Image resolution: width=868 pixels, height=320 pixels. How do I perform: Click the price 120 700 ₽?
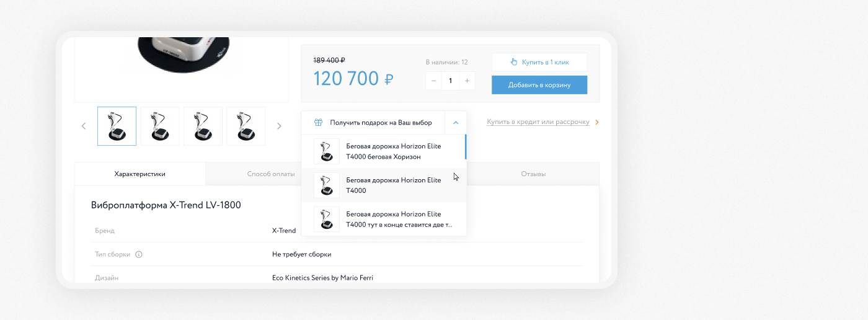(x=353, y=79)
